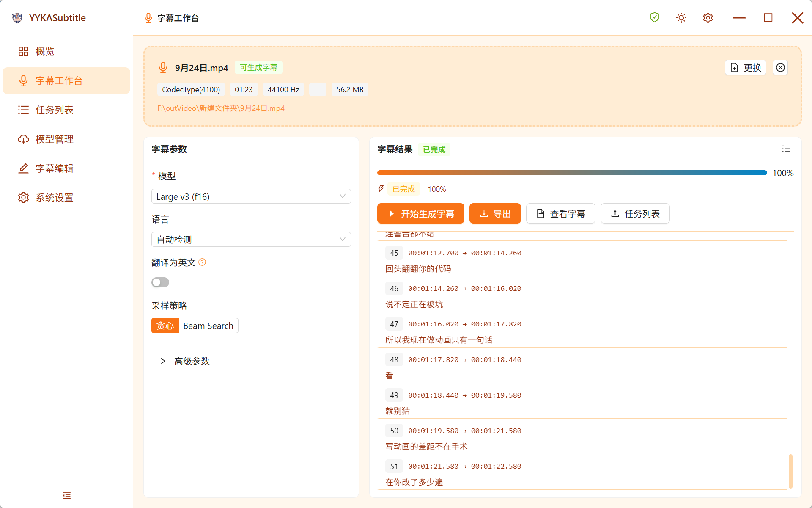This screenshot has height=508, width=812.
Task: Click the help icon beside 翻译为英文
Action: [x=202, y=262]
